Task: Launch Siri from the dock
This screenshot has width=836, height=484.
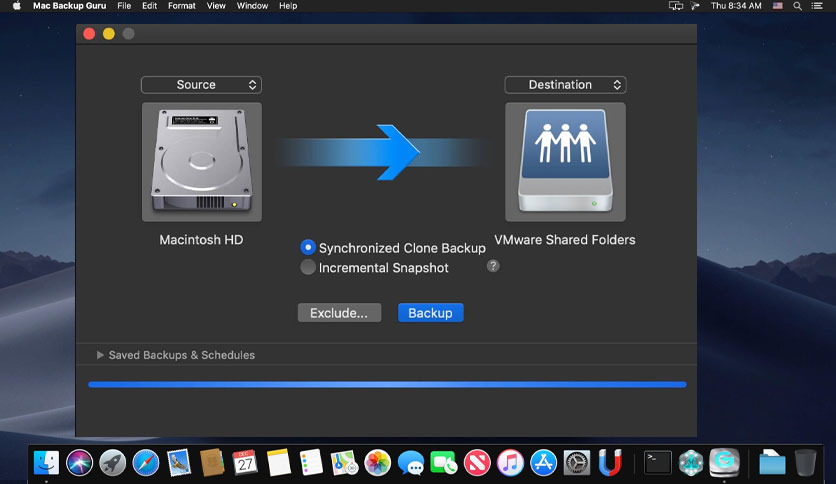Action: [79, 462]
